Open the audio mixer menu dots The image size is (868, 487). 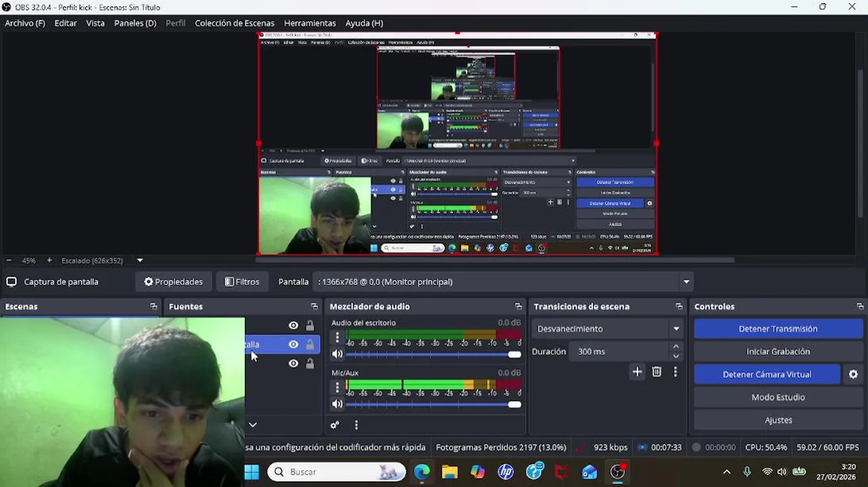(356, 425)
